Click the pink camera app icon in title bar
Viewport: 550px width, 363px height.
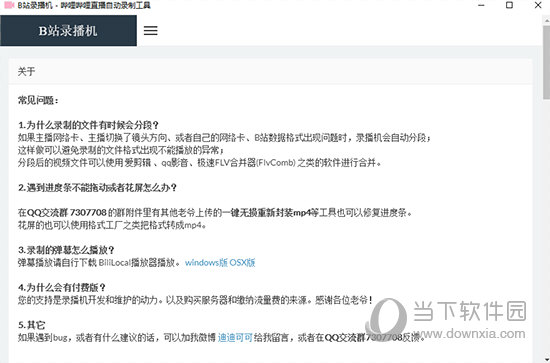pos(9,5)
